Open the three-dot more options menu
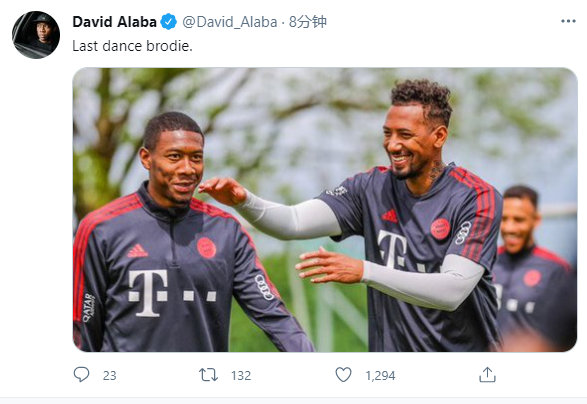The width and height of the screenshot is (587, 404). click(568, 21)
